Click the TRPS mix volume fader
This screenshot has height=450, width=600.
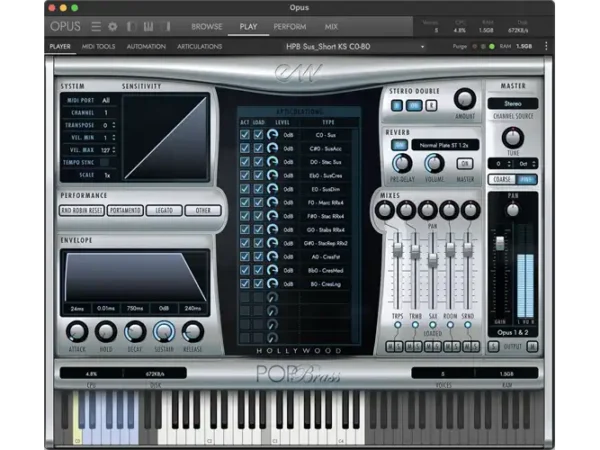(x=398, y=249)
